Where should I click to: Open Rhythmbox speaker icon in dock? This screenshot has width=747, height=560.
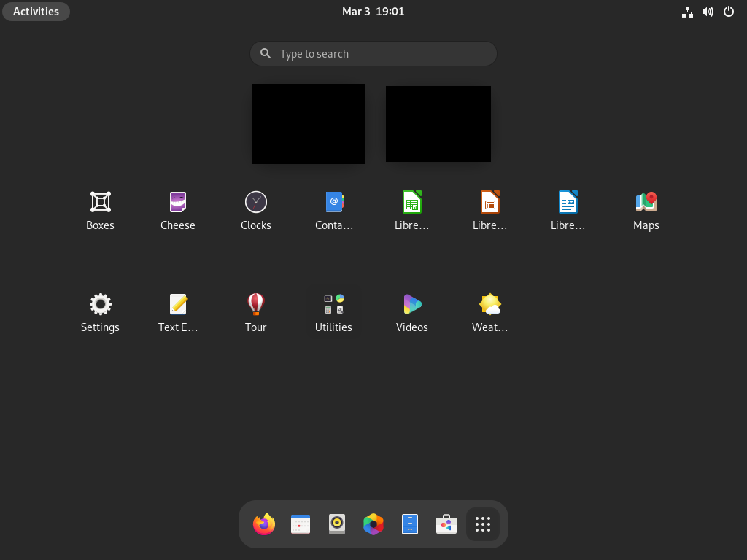(x=337, y=524)
